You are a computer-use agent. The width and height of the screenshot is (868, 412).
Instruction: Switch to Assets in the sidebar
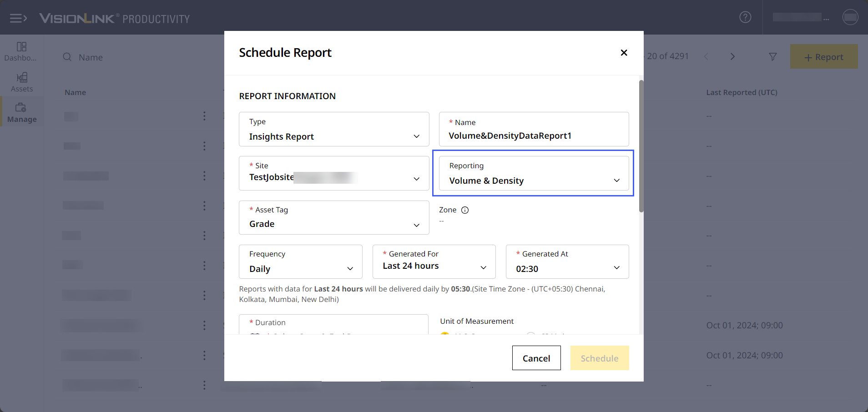click(x=22, y=82)
